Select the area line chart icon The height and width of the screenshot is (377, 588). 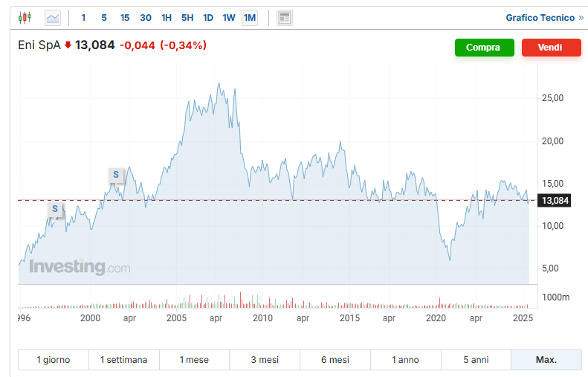[53, 18]
